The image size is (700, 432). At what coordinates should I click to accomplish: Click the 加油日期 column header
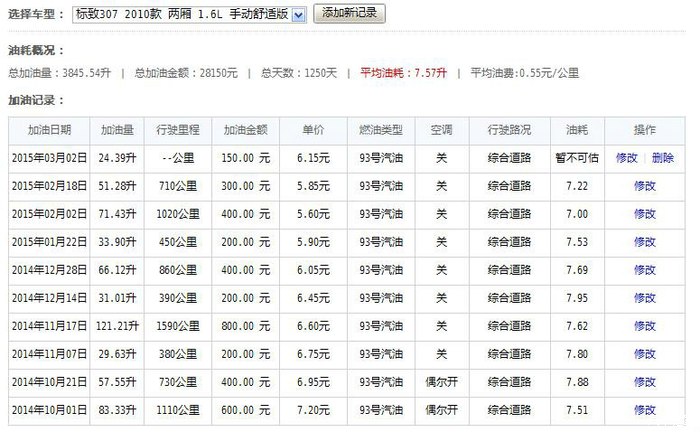click(49, 130)
